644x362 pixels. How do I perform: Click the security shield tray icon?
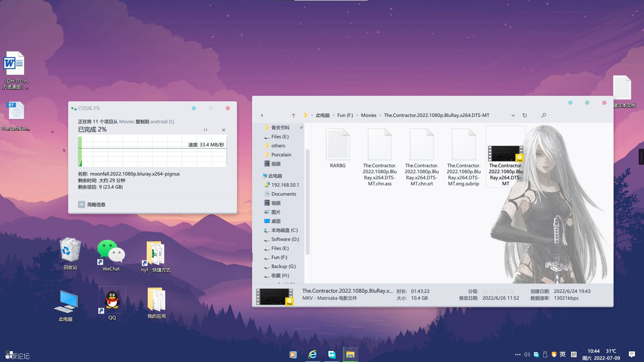554,354
